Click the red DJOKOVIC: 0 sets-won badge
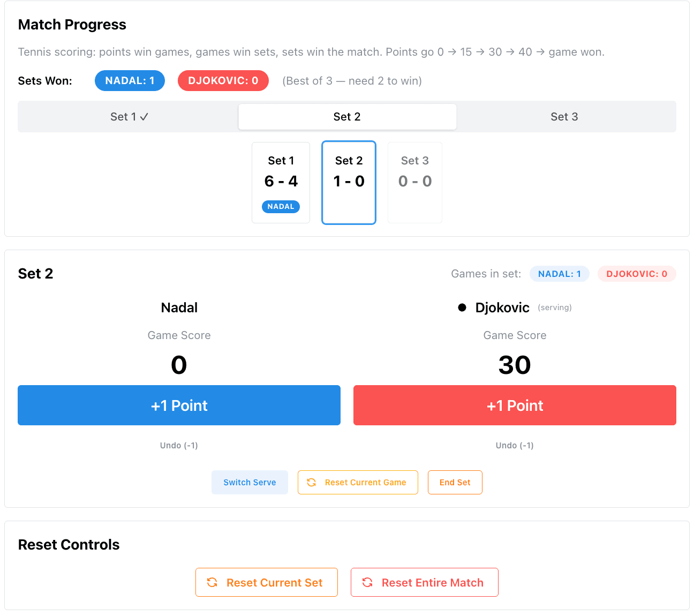 [x=223, y=80]
